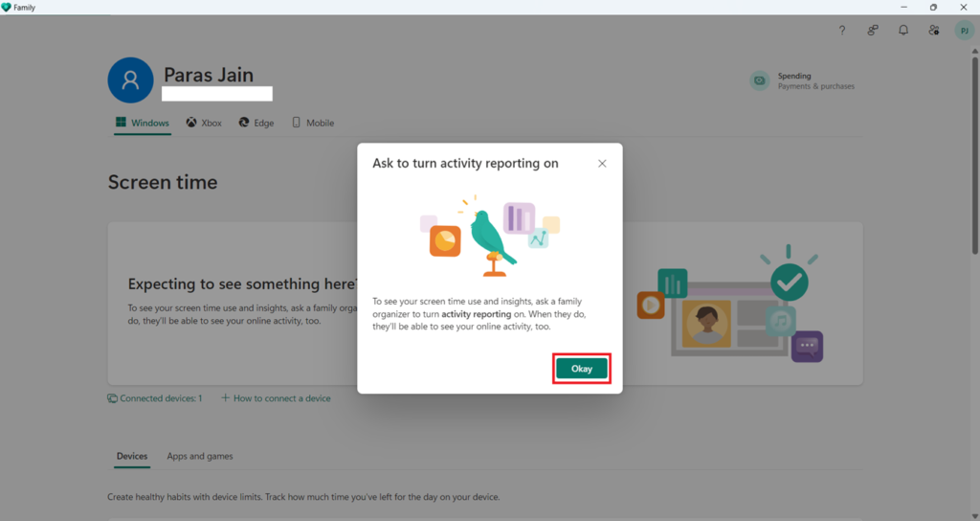Click Paras Jain profile picture
The height and width of the screenshot is (521, 980).
(130, 80)
